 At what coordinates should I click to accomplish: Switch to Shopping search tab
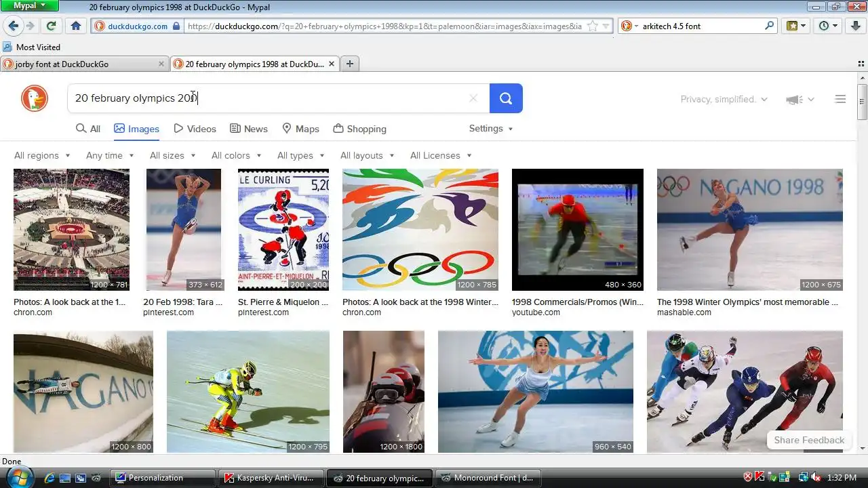[x=359, y=129]
